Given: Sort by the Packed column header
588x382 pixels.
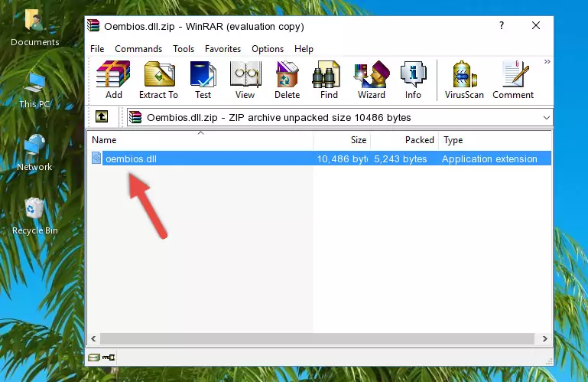Looking at the screenshot, I should pyautogui.click(x=404, y=140).
